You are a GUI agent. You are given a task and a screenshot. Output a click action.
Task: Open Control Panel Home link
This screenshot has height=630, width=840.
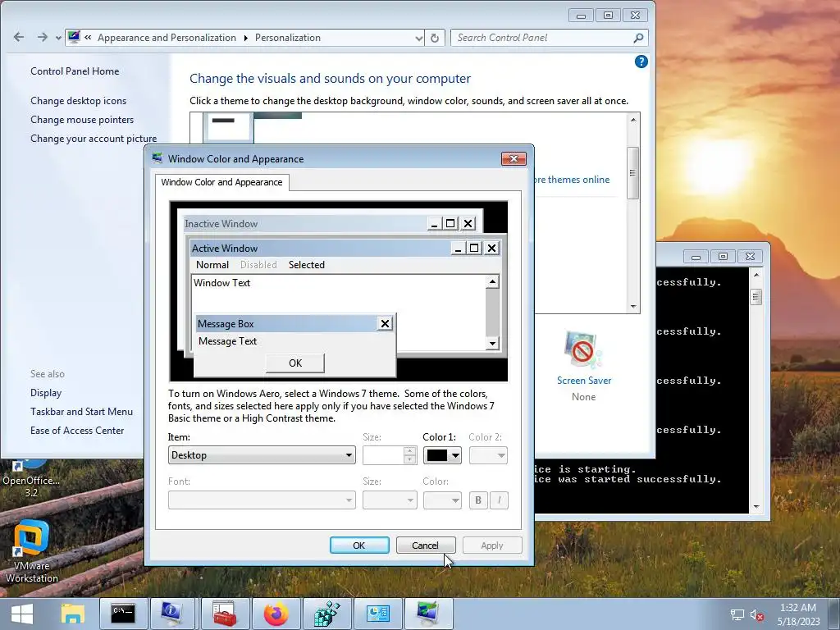(75, 71)
